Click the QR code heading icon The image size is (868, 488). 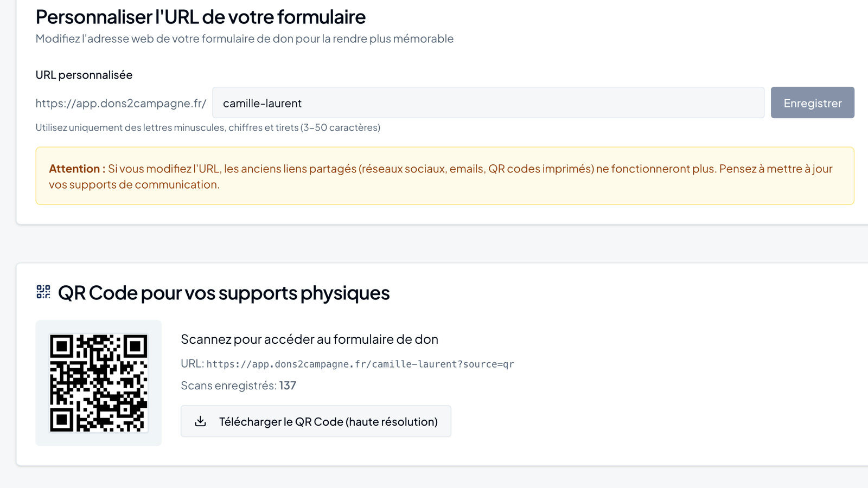pos(43,292)
